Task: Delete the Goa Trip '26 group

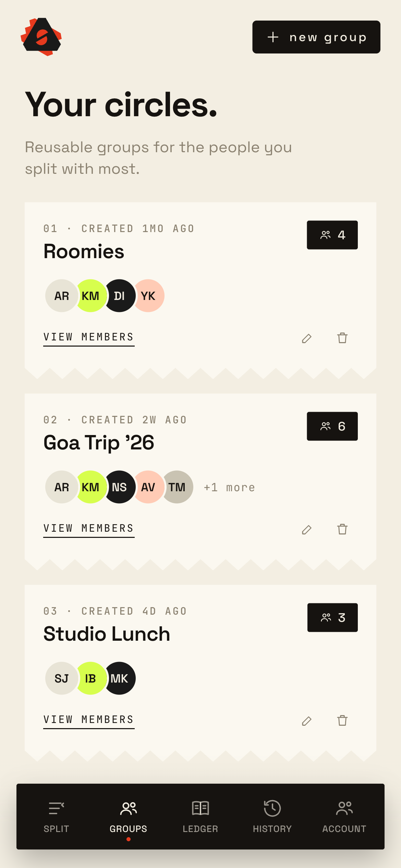Action: (342, 529)
